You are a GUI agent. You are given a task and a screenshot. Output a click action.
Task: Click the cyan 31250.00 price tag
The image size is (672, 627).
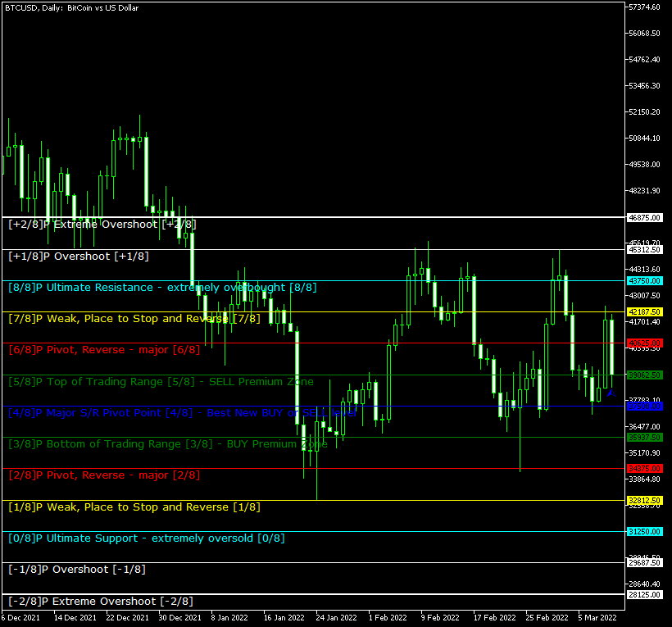click(643, 531)
